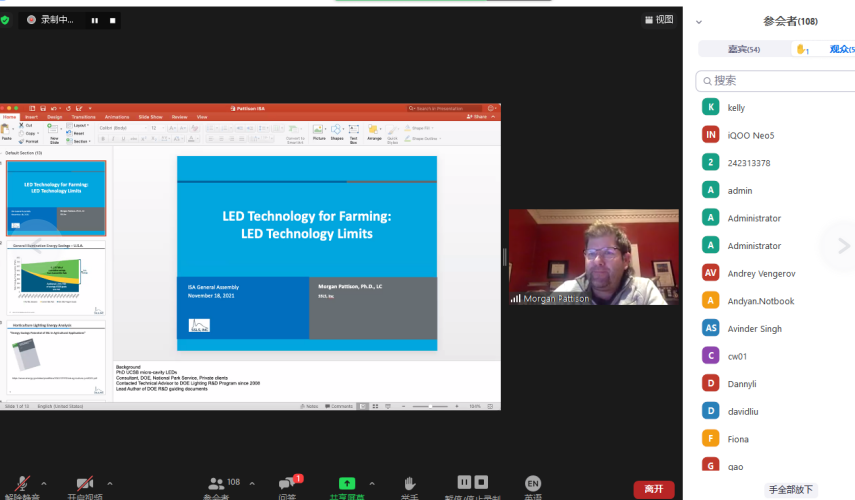Click the green share screen icon

[x=347, y=484]
